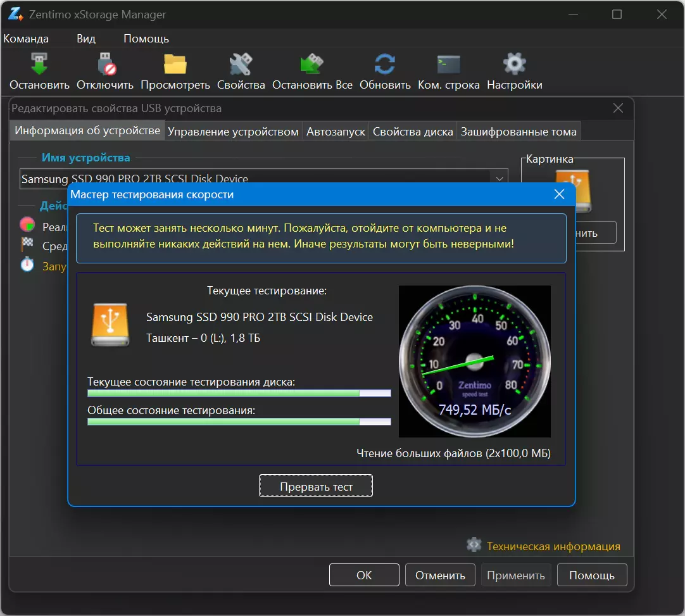Maximize the Zentimo xStorage Manager window
This screenshot has height=616, width=685.
(x=617, y=15)
